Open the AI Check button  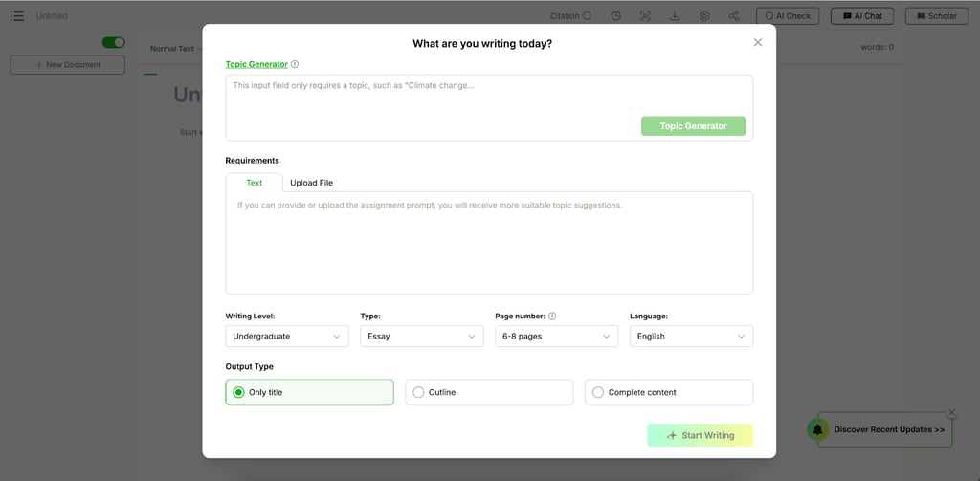tap(788, 16)
